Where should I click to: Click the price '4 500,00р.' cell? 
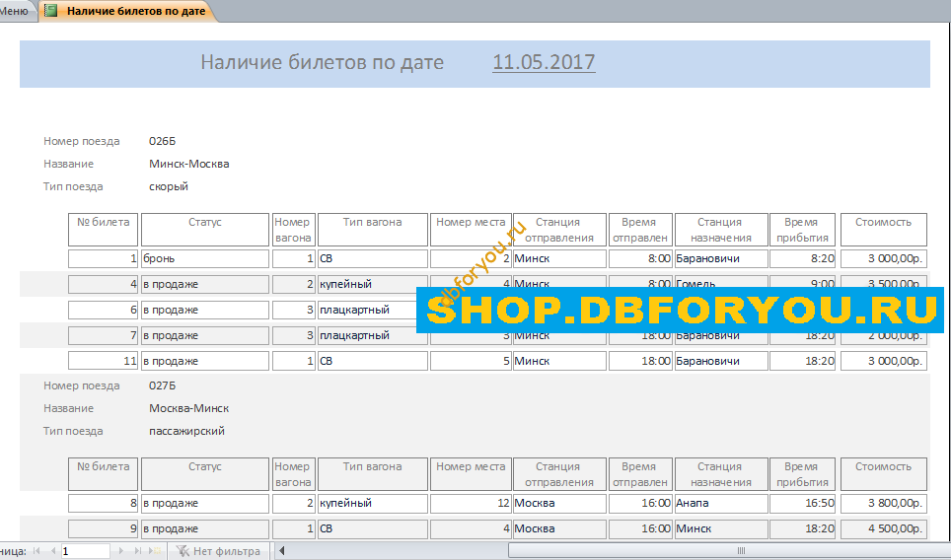pos(884,528)
